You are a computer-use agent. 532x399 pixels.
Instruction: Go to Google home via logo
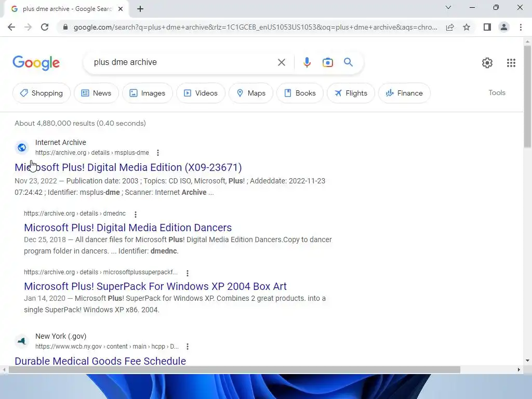click(x=36, y=63)
